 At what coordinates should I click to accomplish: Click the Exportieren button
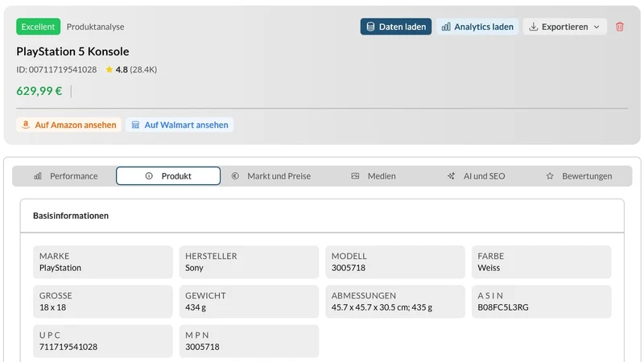565,27
